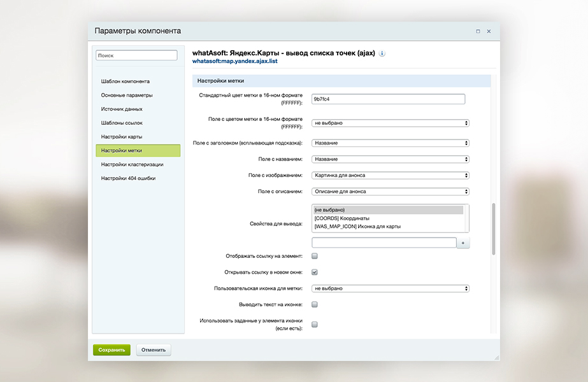Viewport: 588px width, 382px height.
Task: Open "Поле с цветом метки" dropdown
Action: pyautogui.click(x=391, y=123)
